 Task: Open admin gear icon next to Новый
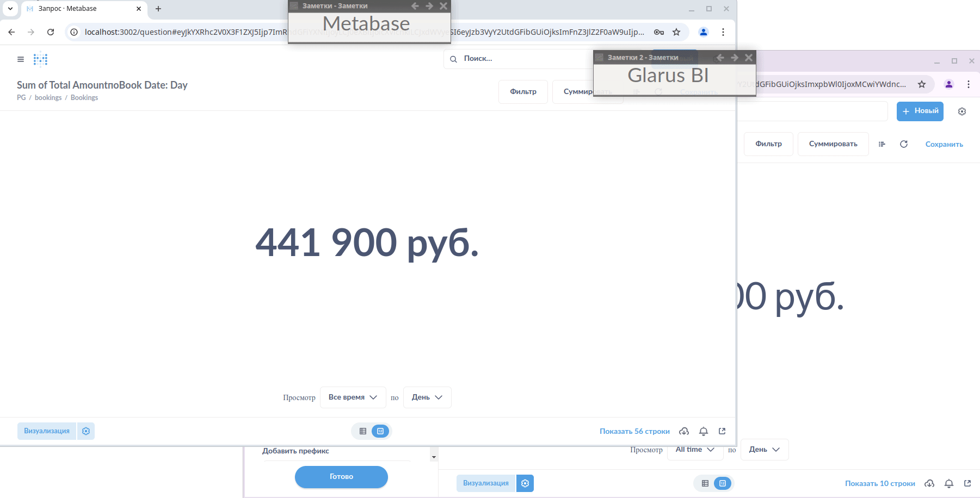(x=961, y=111)
